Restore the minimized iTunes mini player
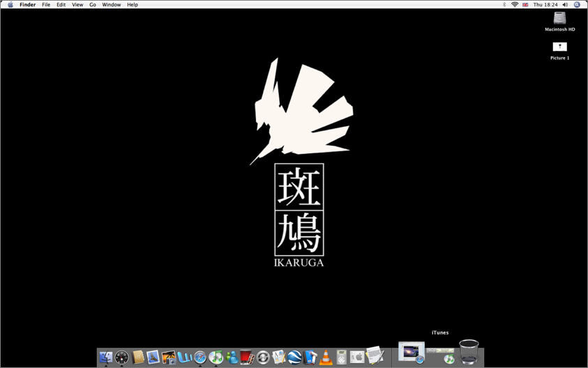This screenshot has height=368, width=588. [441, 355]
